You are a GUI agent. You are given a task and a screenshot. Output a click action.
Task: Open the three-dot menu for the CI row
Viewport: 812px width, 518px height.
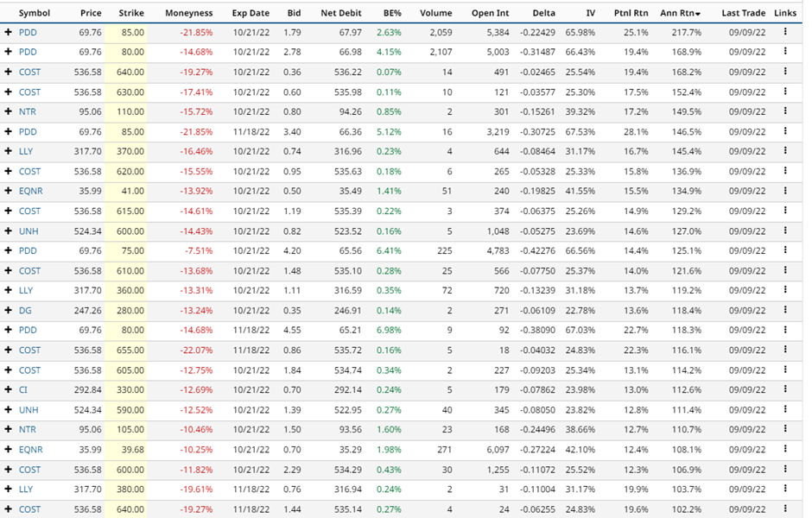pos(785,389)
